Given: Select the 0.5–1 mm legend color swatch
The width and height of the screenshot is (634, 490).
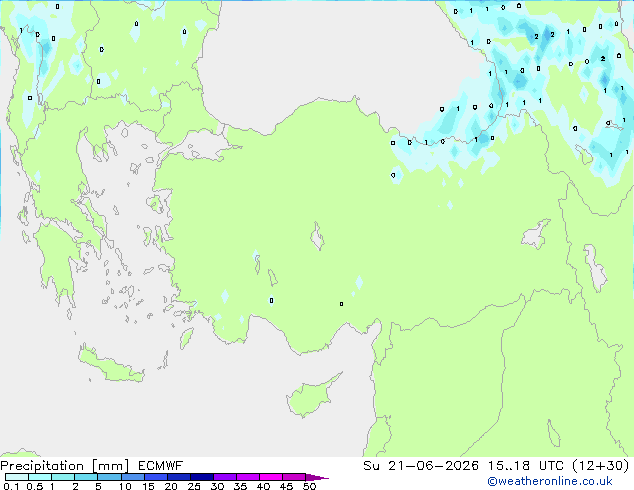Looking at the screenshot, I should 40,477.
